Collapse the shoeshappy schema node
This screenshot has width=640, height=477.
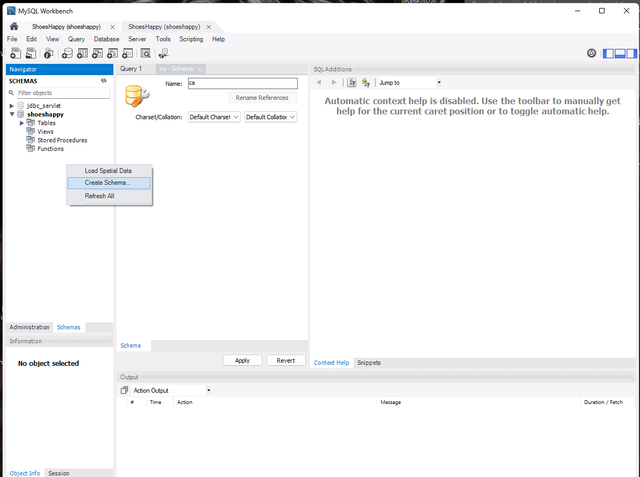[x=12, y=114]
